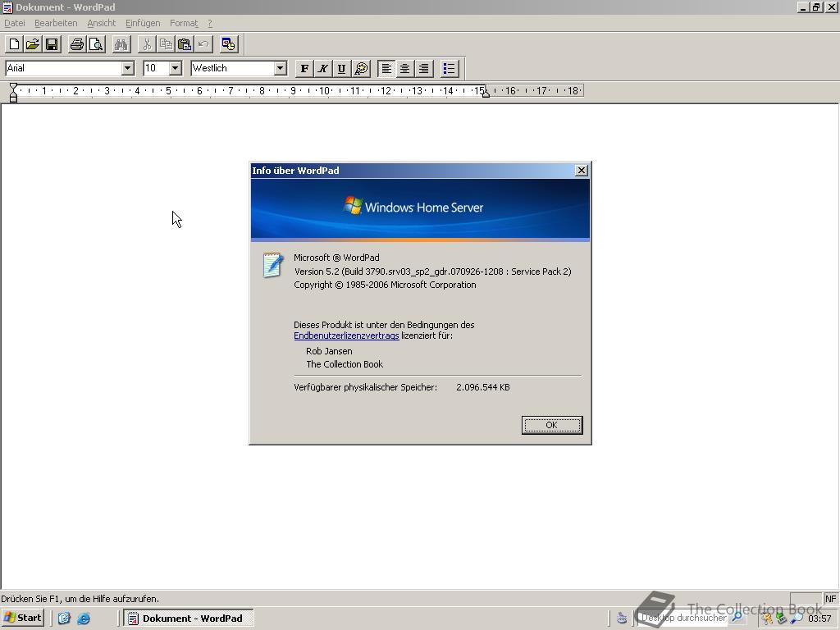The width and height of the screenshot is (840, 630).
Task: Close the Info über WordPad dialog
Action: coord(582,171)
